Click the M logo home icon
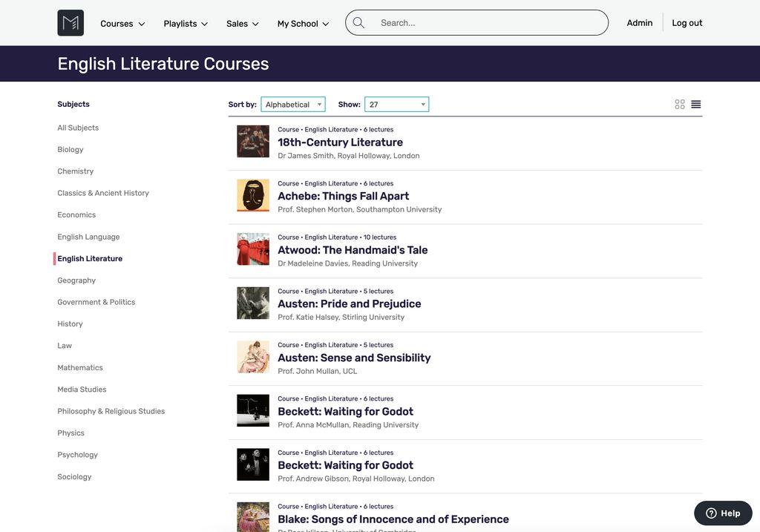The height and width of the screenshot is (532, 760). tap(71, 23)
